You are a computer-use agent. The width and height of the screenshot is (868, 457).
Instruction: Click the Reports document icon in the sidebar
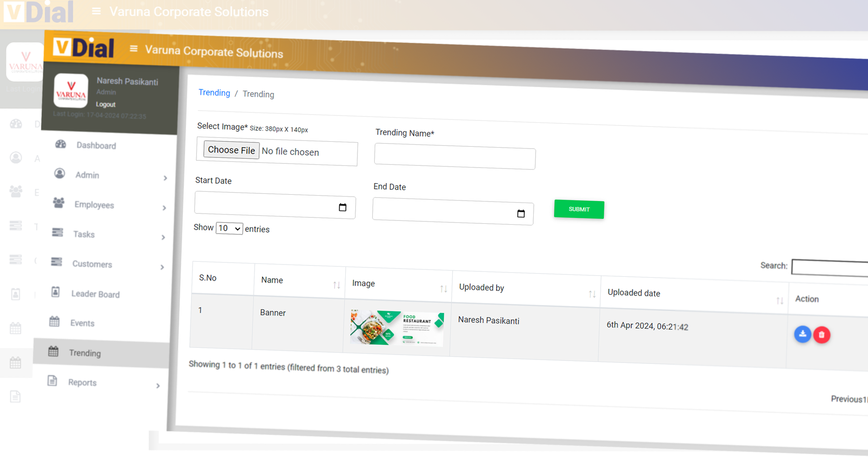[x=53, y=381]
